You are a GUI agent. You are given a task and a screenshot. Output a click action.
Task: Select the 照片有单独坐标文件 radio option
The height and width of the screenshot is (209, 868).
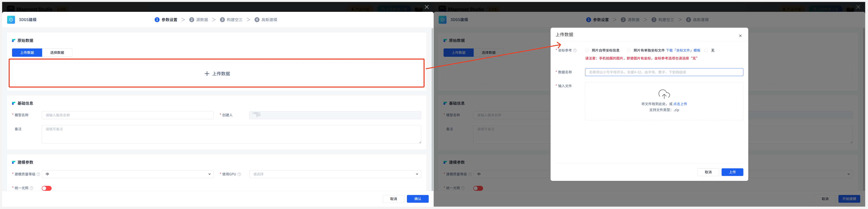[x=629, y=51]
